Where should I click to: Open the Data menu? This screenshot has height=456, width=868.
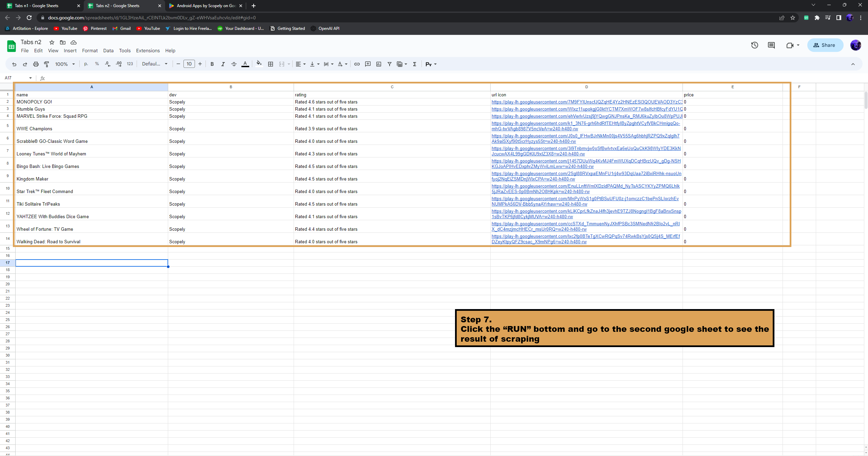(x=108, y=51)
